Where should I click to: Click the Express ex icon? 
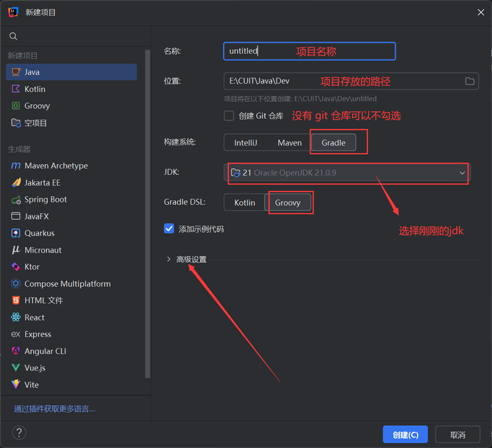pyautogui.click(x=16, y=334)
